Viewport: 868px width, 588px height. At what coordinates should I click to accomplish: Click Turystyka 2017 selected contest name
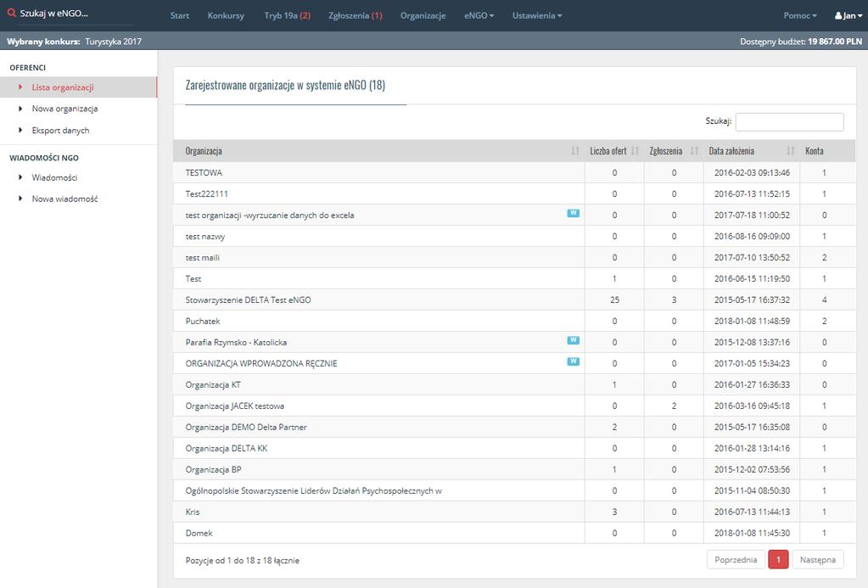pos(114,42)
